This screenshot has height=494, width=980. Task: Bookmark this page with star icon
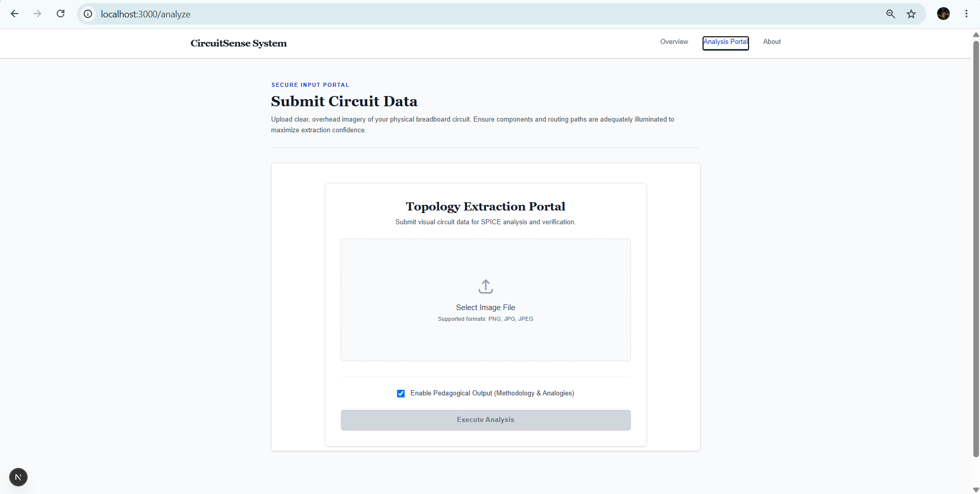click(x=911, y=14)
